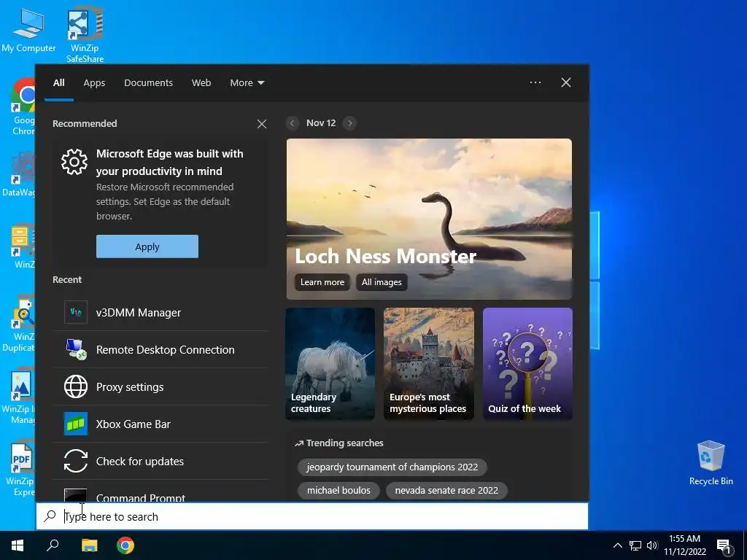Click the network tray icon
Image resolution: width=747 pixels, height=560 pixels.
click(635, 545)
